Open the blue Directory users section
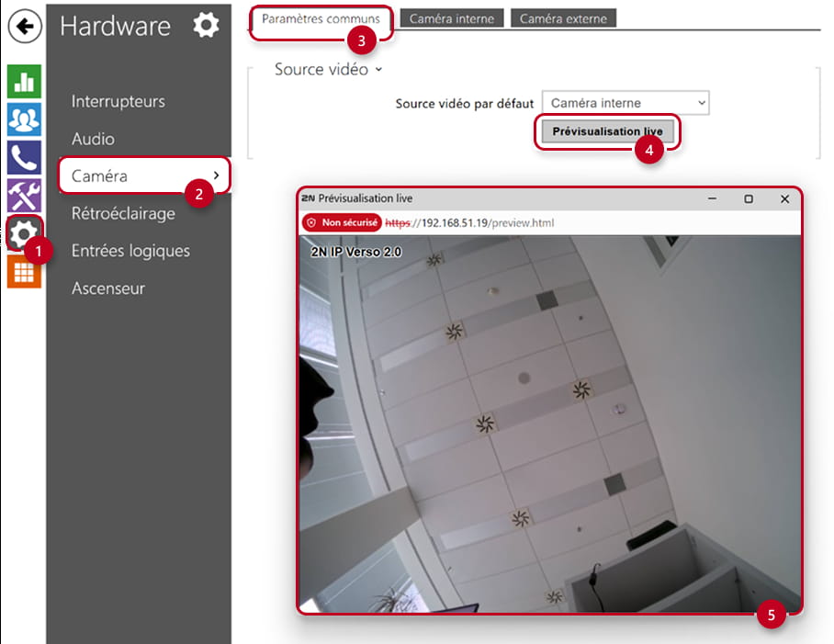 coord(24,119)
